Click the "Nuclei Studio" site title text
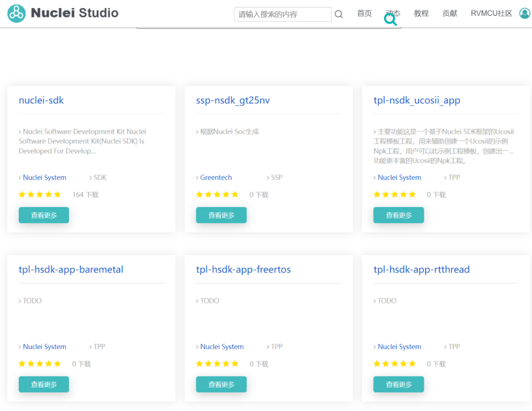The image size is (532, 411). pyautogui.click(x=75, y=13)
